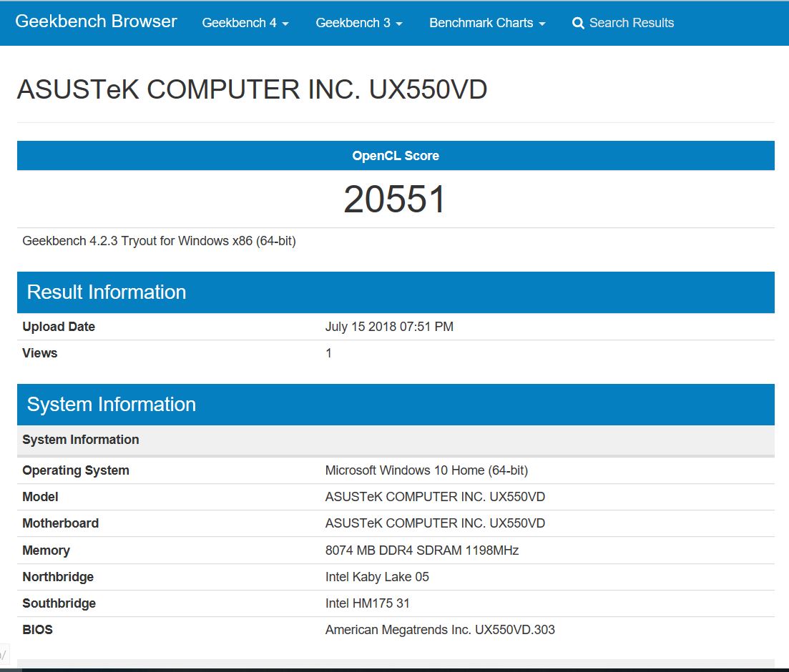Expand the Geekbench 4 dropdown menu
The image size is (789, 672).
tap(245, 23)
